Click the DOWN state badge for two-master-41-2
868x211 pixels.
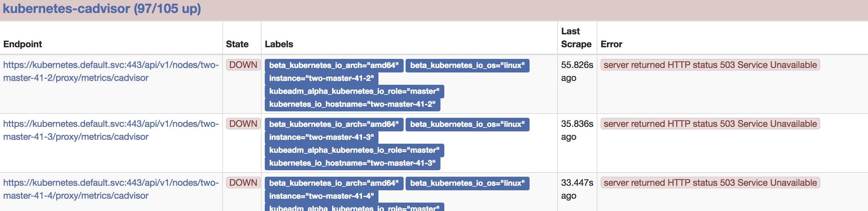coord(243,65)
